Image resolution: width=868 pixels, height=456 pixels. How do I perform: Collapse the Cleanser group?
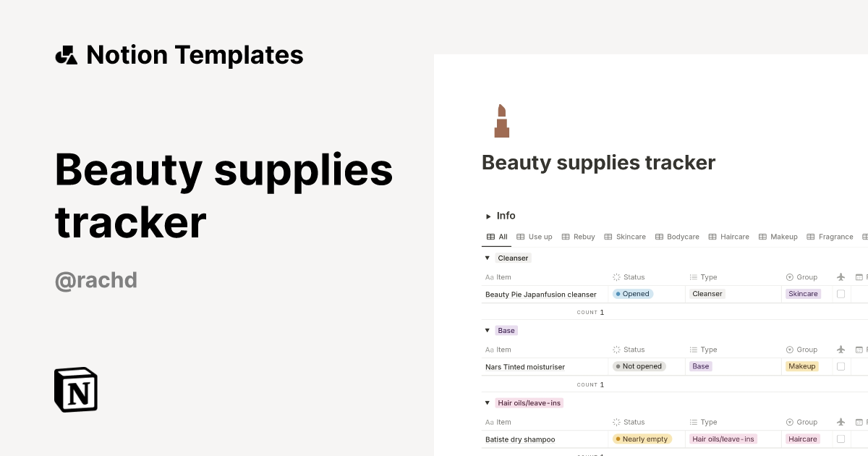[487, 258]
